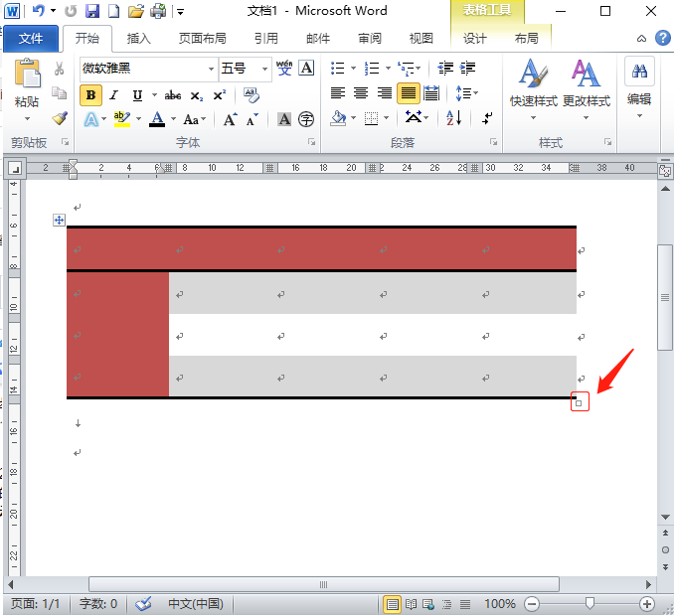Screen dimensions: 675x616
Task: Click the 更改样式 change styles button
Action: pos(587,89)
